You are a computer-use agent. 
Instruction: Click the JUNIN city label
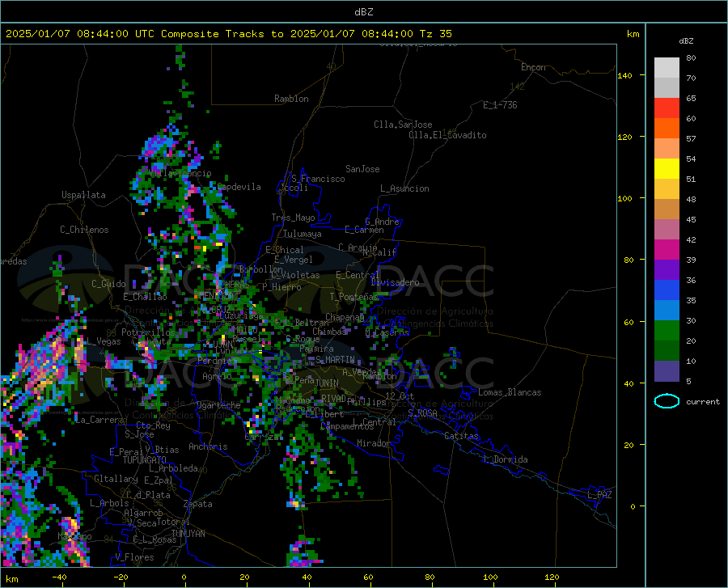[327, 383]
